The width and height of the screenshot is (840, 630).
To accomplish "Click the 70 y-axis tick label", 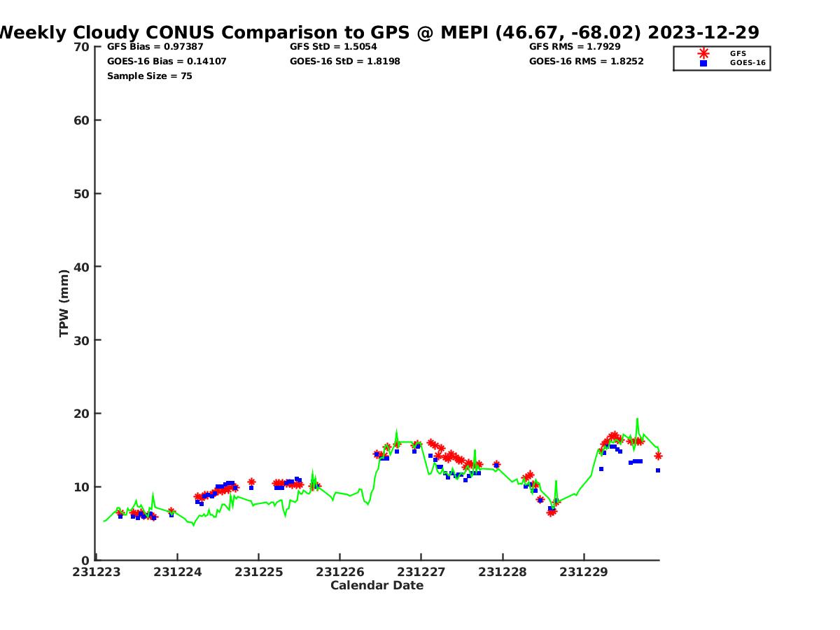I will point(82,47).
